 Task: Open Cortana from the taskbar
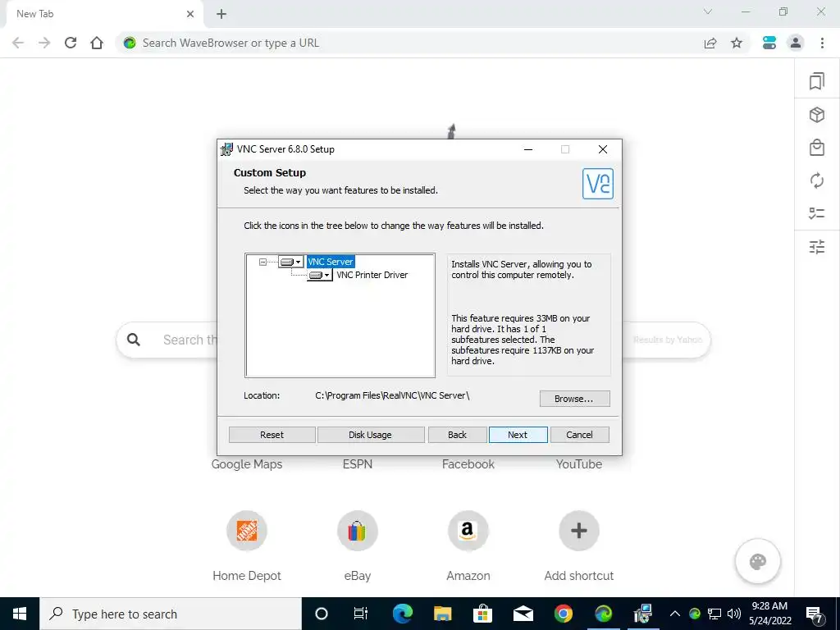[322, 614]
